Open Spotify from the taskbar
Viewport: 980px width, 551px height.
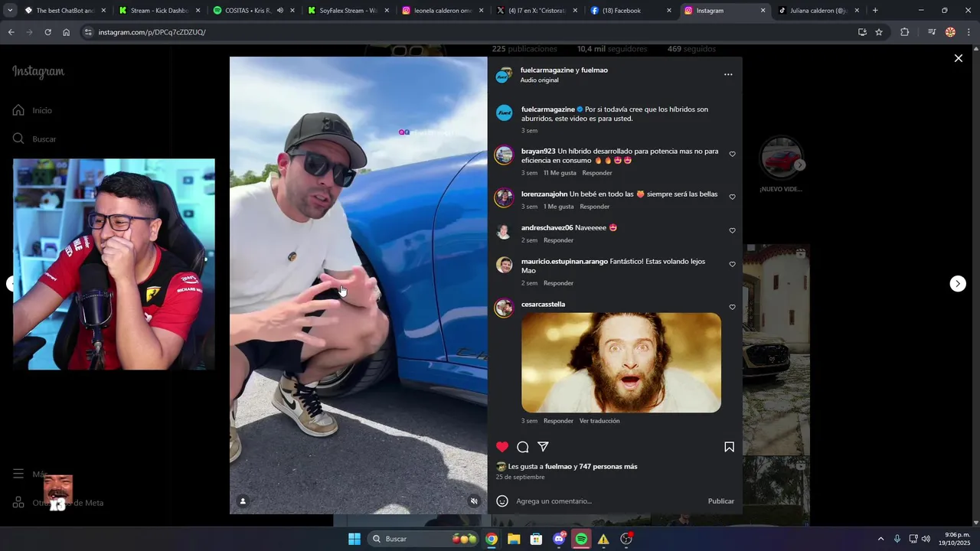click(581, 539)
